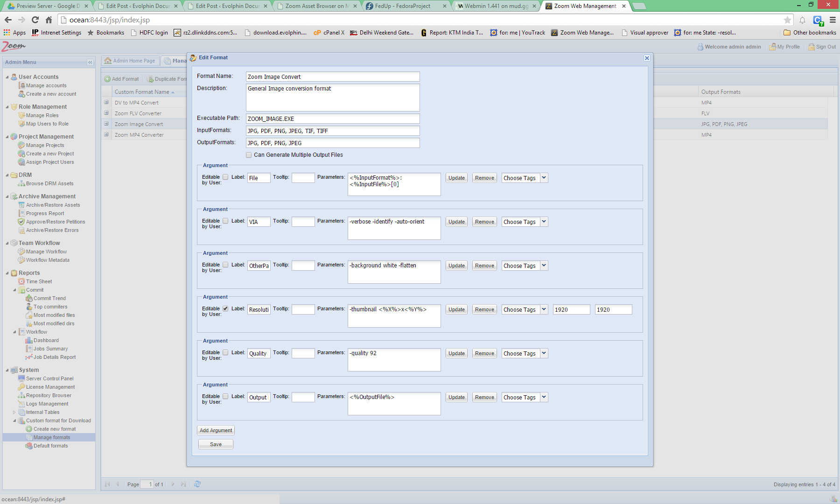Click the Job Details Report icon
Image resolution: width=840 pixels, height=504 pixels.
[x=29, y=357]
